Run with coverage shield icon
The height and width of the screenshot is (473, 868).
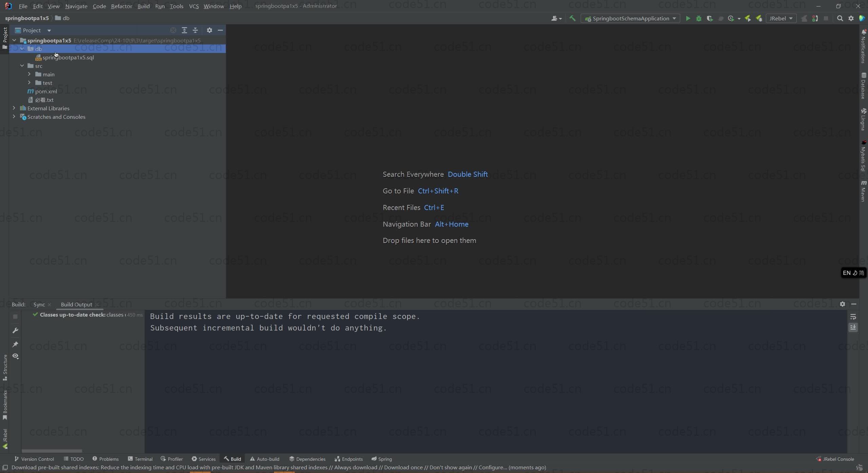(710, 19)
